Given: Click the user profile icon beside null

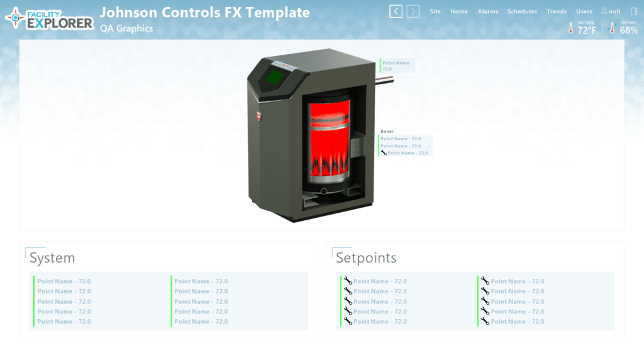Looking at the screenshot, I should coord(604,11).
